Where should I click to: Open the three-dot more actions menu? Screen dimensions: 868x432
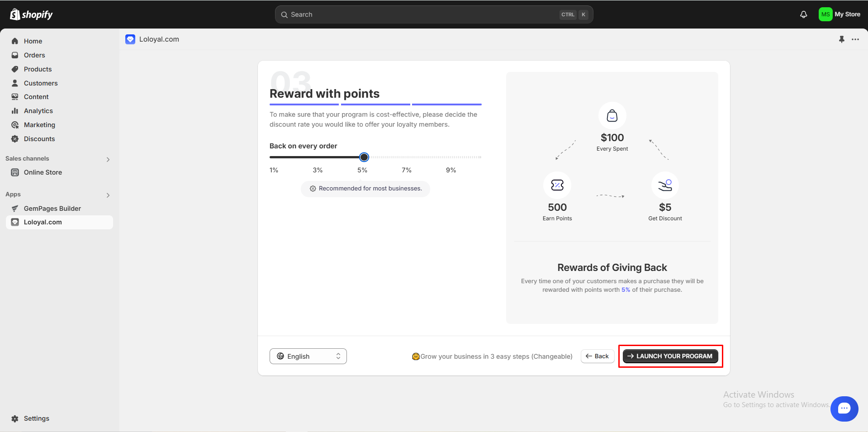pyautogui.click(x=855, y=39)
